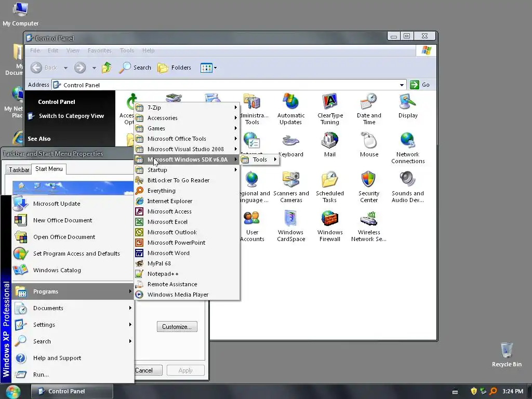
Task: Click the Start orb button
Action: [13, 392]
